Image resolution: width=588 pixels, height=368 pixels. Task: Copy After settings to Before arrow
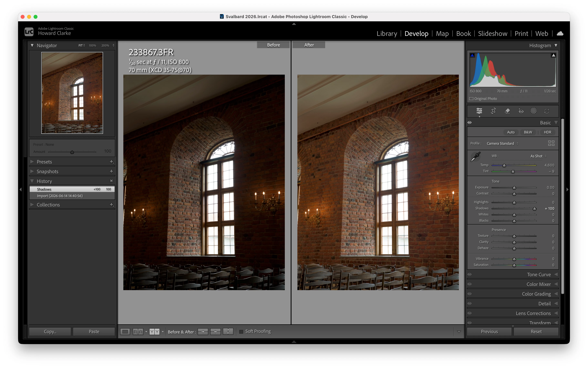tap(215, 331)
